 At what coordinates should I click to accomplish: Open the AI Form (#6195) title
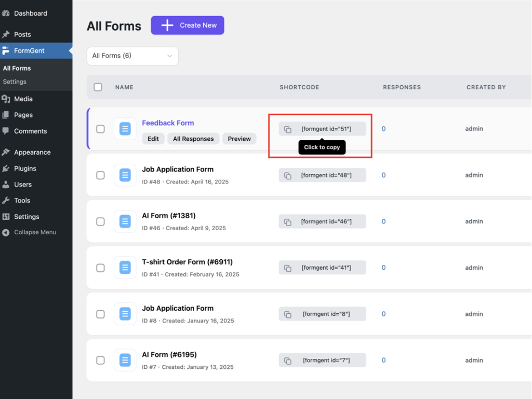click(169, 354)
